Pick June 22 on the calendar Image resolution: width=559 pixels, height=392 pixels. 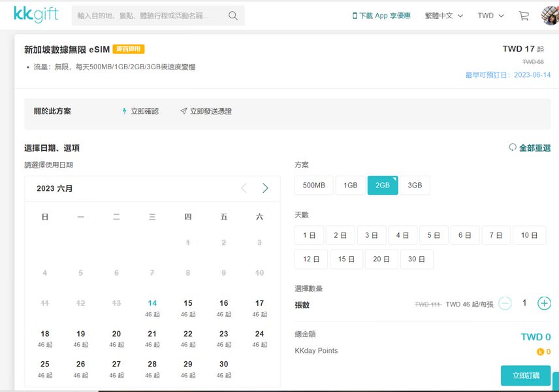tap(188, 339)
